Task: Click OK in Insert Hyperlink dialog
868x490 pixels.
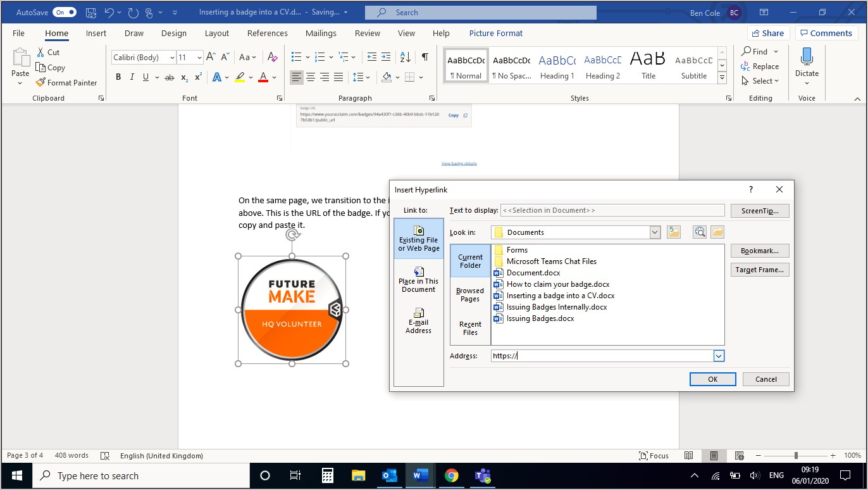Action: click(712, 379)
